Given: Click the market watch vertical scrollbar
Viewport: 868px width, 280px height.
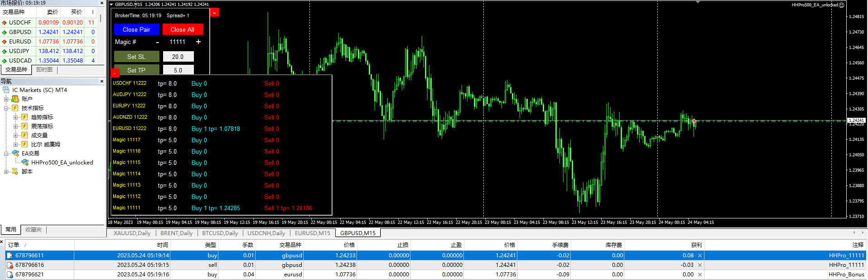Looking at the screenshot, I should click(100, 18).
